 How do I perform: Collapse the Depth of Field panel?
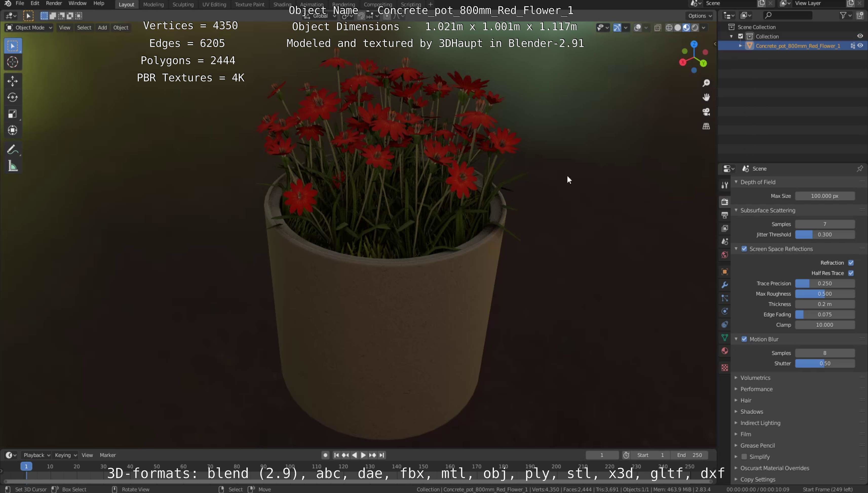(736, 182)
